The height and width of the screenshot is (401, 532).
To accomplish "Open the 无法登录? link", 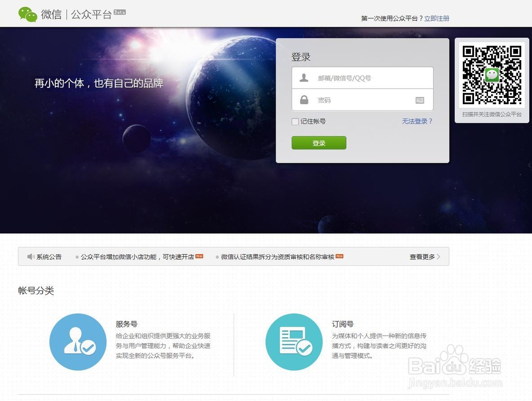I will pos(417,121).
